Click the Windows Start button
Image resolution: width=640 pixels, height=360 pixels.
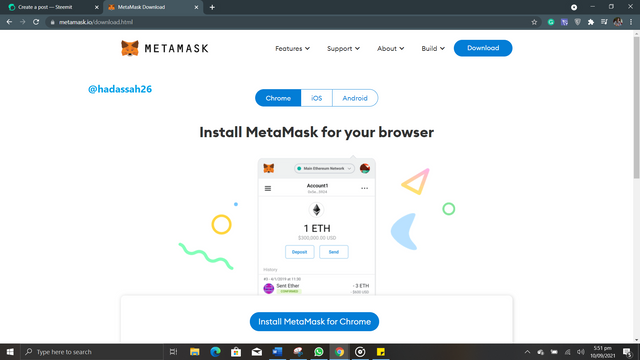[10, 352]
